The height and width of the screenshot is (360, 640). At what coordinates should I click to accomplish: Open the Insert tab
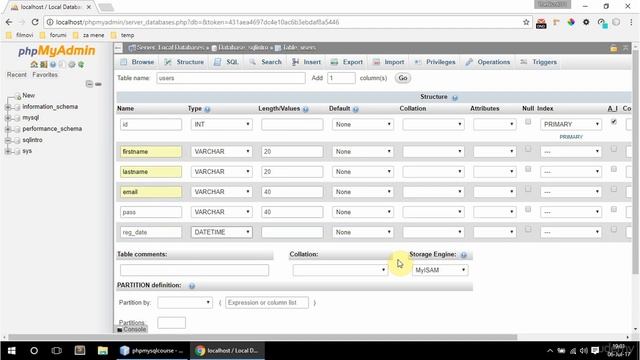[307, 62]
